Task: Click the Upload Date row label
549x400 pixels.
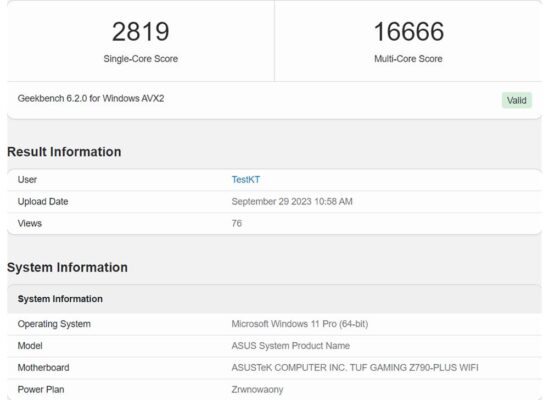Action: [x=43, y=202]
